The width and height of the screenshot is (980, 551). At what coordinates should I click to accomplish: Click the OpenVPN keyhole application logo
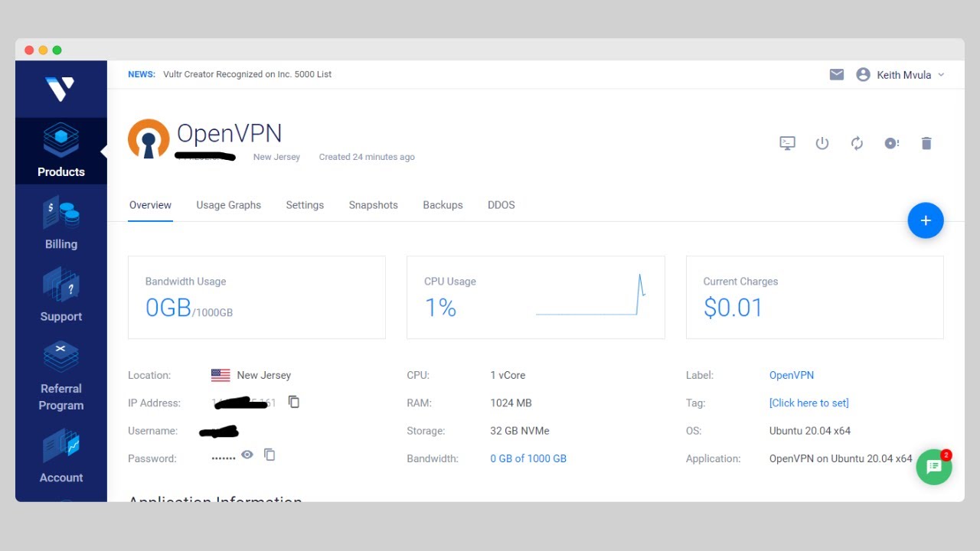tap(149, 139)
